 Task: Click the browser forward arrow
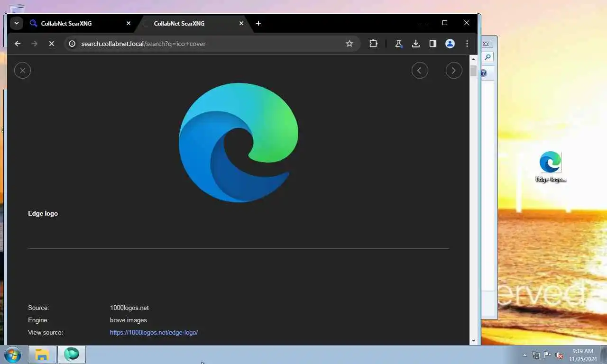click(34, 44)
